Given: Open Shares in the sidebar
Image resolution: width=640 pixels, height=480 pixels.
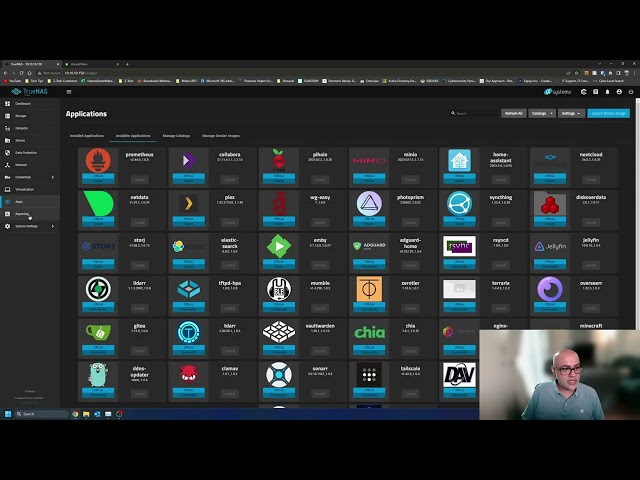Looking at the screenshot, I should 30,140.
